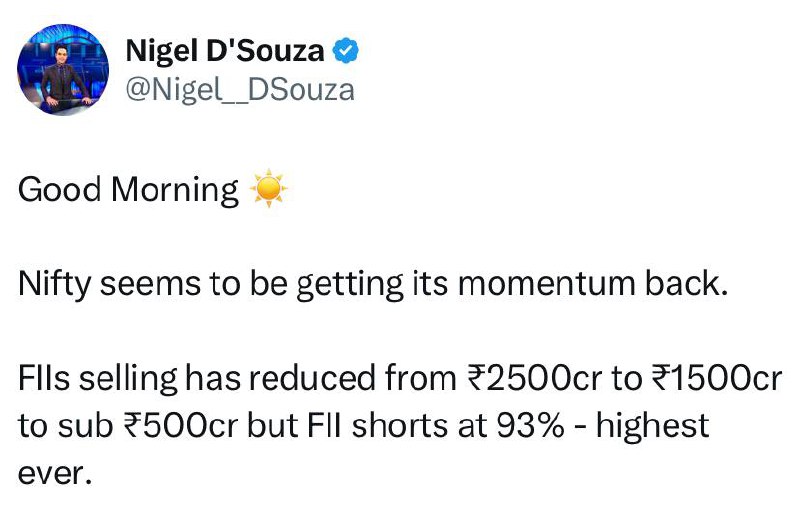Open the Nigel D'Souza display name

pyautogui.click(x=224, y=50)
